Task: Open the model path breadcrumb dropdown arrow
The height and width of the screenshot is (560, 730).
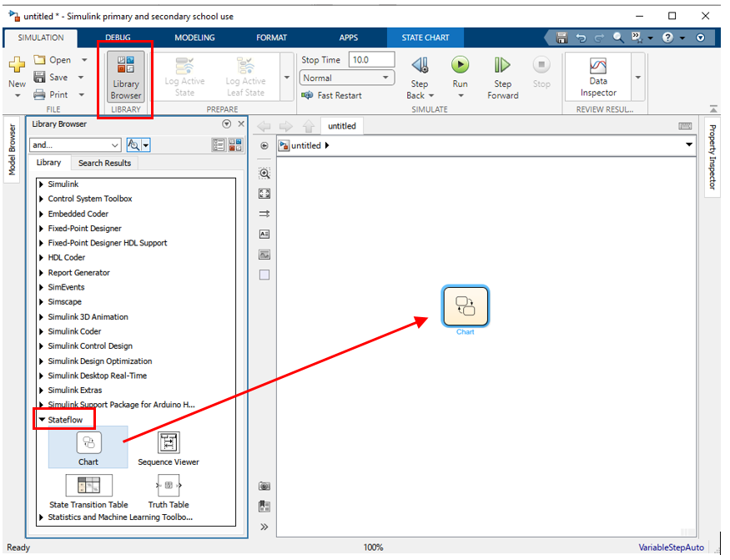Action: click(x=688, y=145)
